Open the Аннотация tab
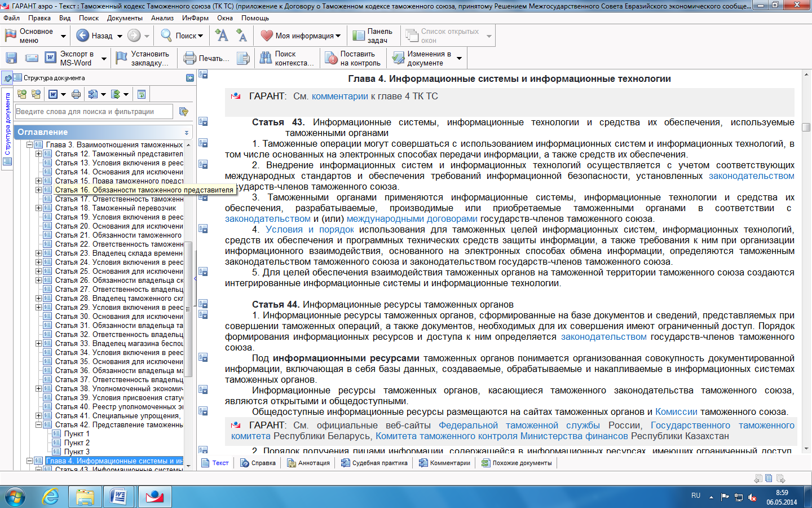 tap(308, 463)
